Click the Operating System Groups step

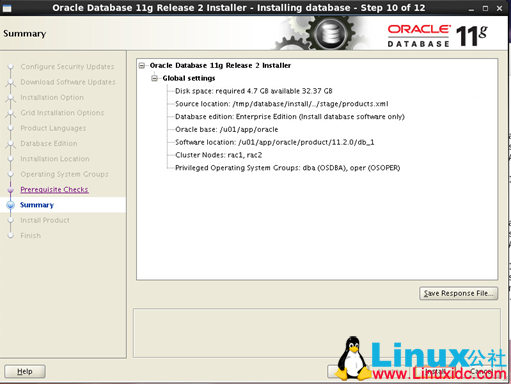pos(64,174)
